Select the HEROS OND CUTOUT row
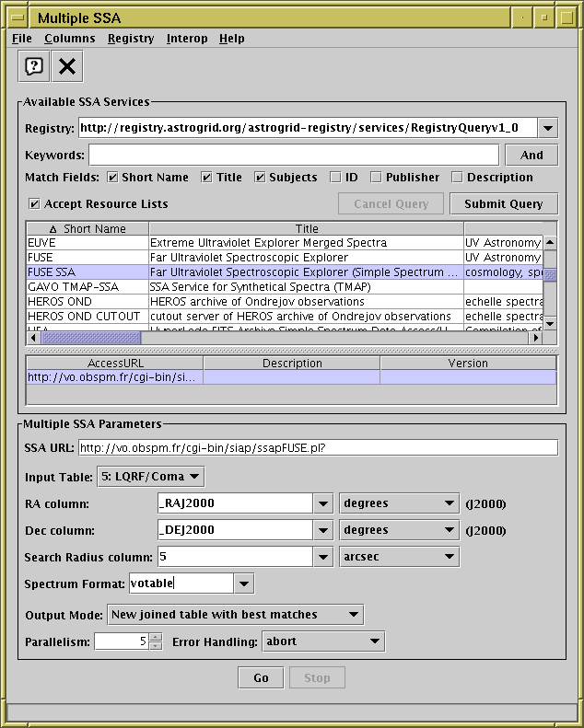This screenshot has height=728, width=584. pyautogui.click(x=285, y=317)
